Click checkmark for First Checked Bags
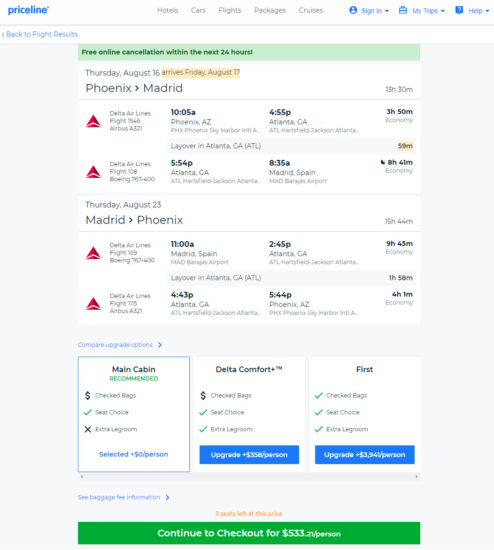The image size is (494, 550). coord(319,395)
